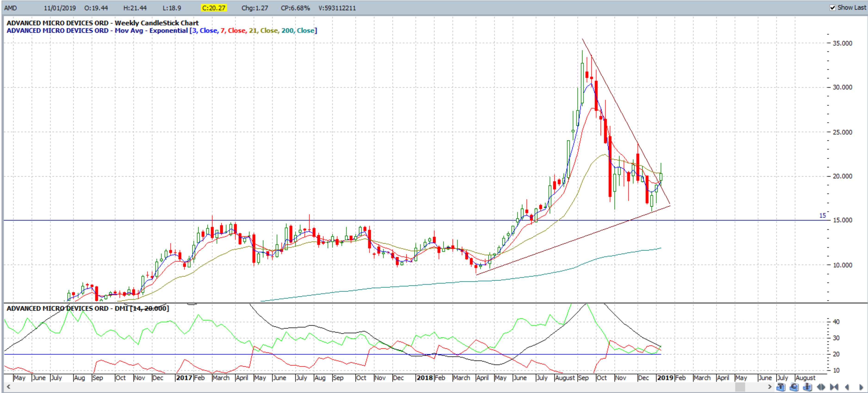Click the horizontal scrollbar left arrow
The image size is (868, 393).
[x=8, y=387]
